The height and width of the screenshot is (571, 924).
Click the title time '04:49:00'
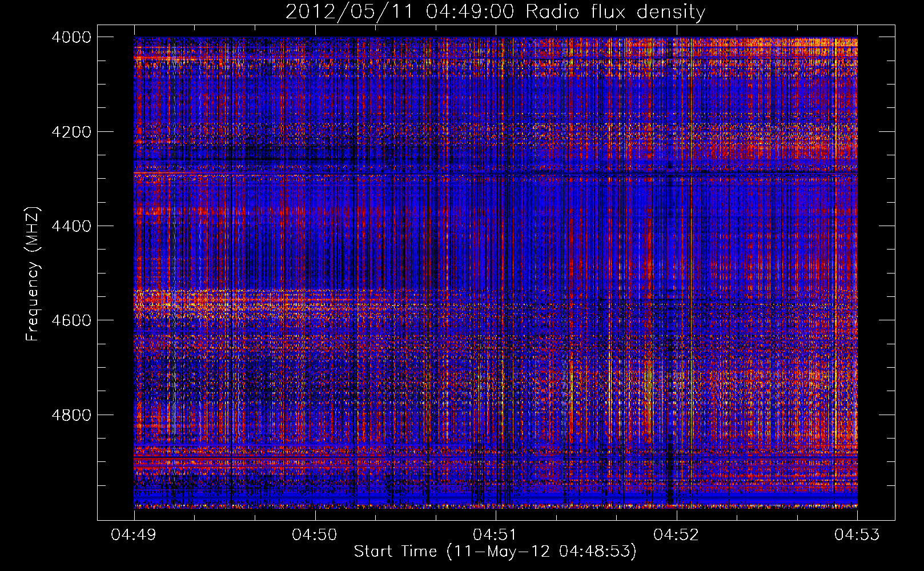click(x=470, y=12)
